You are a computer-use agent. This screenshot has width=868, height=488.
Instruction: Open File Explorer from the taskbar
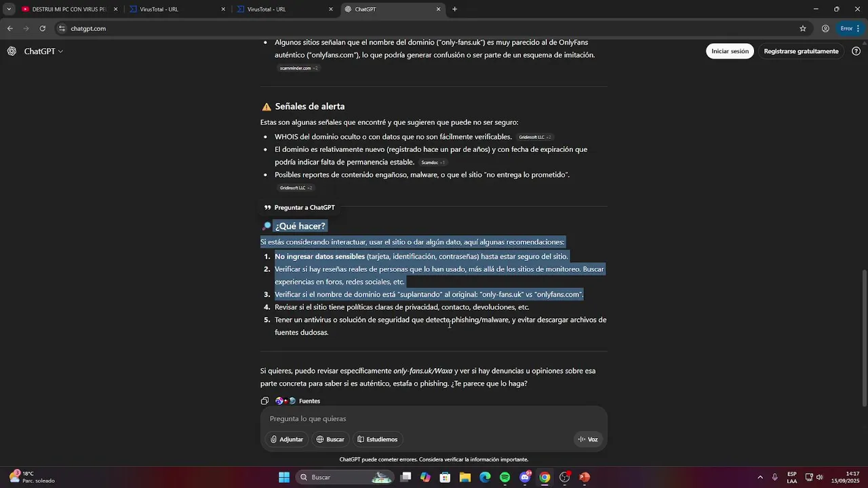[465, 477]
